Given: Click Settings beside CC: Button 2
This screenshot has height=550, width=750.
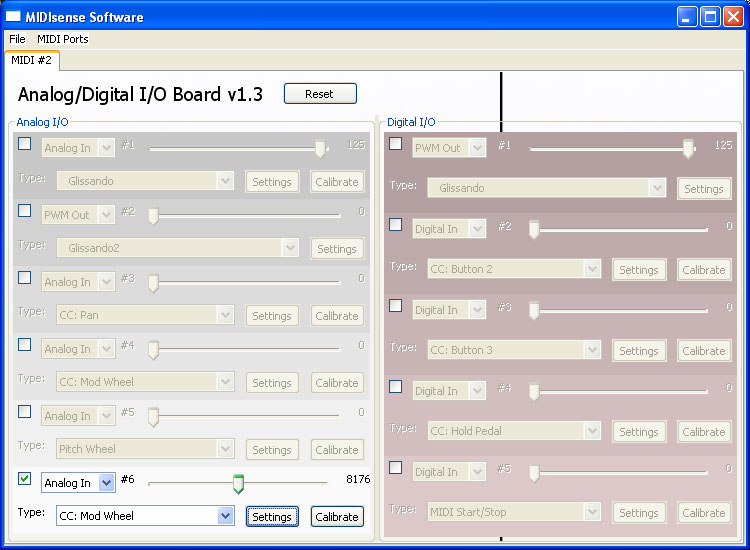Looking at the screenshot, I should click(640, 270).
